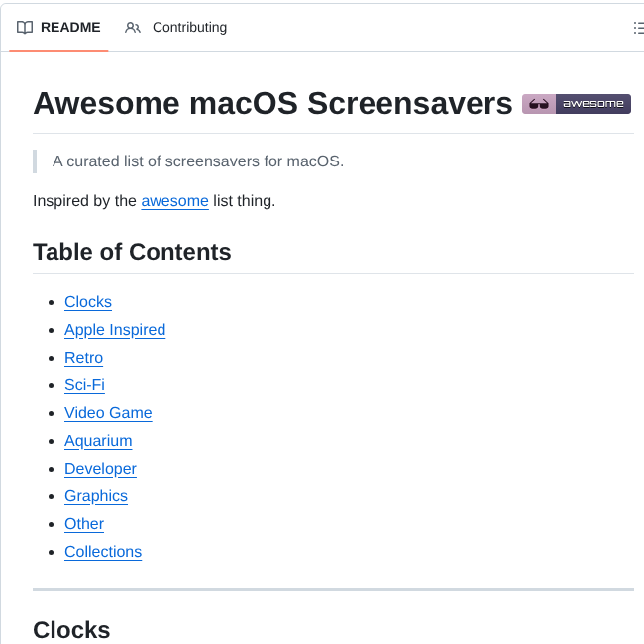Jump to the Developer section link
644x644 pixels.
pyautogui.click(x=101, y=469)
